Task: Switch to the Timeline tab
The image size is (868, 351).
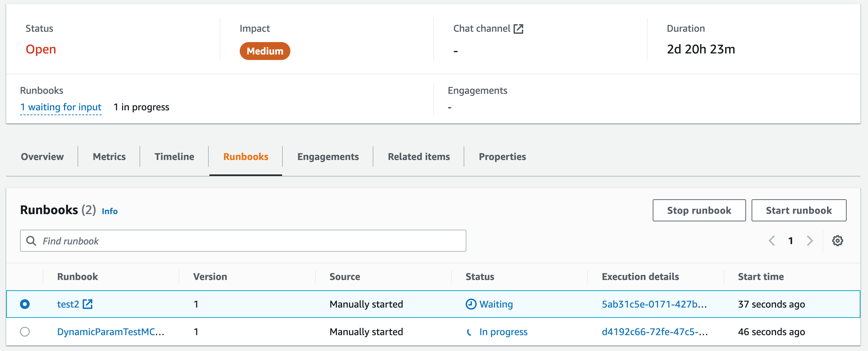Action: click(174, 157)
